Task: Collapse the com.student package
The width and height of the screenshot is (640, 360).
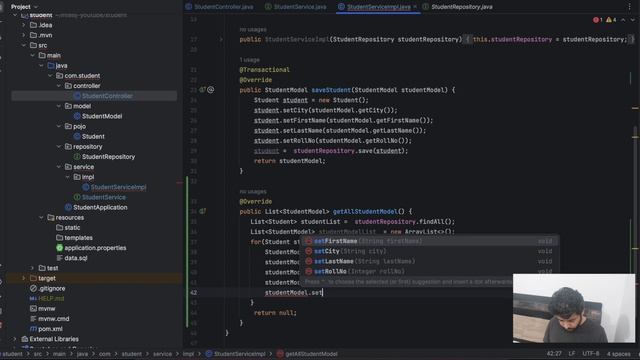Action: click(50, 76)
